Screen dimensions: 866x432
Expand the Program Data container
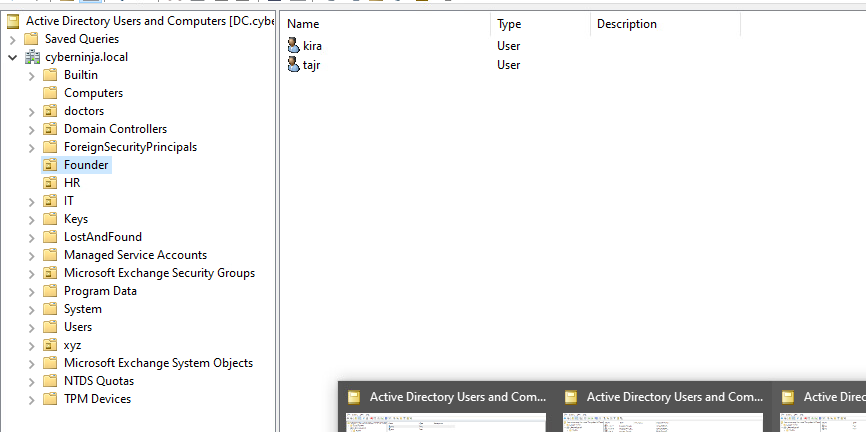coord(31,291)
